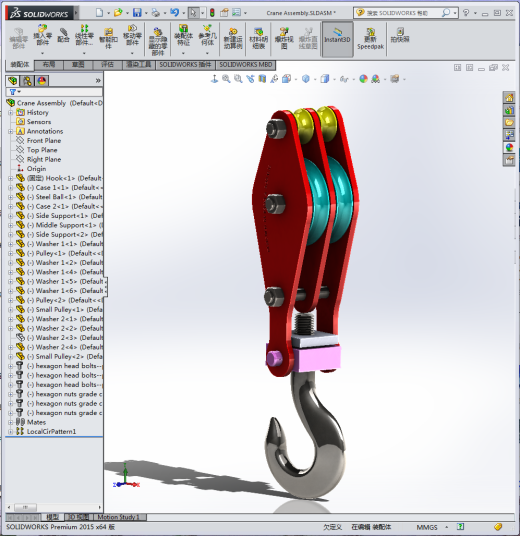Click the rebuild traffic light icon
520x536 pixels.
(x=212, y=13)
